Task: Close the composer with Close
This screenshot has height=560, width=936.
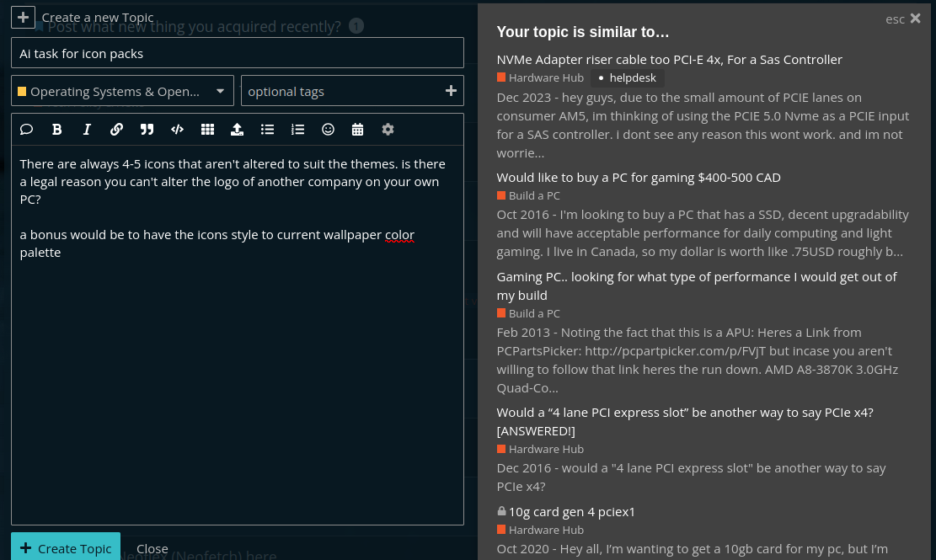Action: [x=152, y=548]
